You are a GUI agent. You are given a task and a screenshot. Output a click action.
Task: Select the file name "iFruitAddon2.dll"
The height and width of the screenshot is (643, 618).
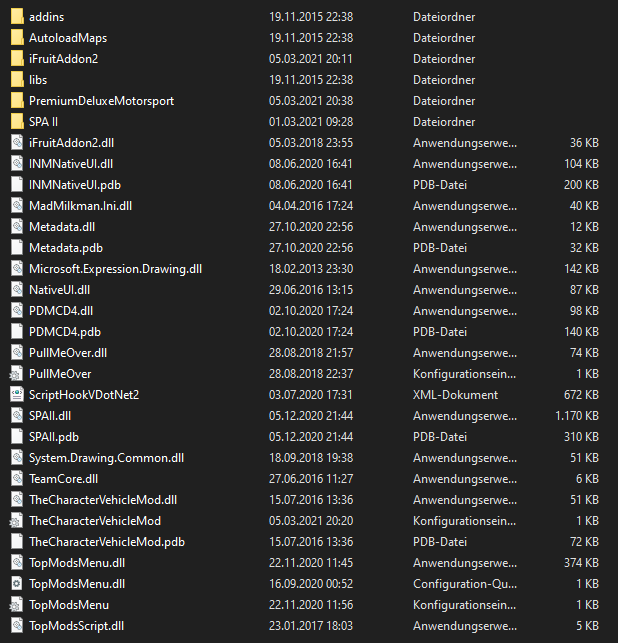(71, 143)
